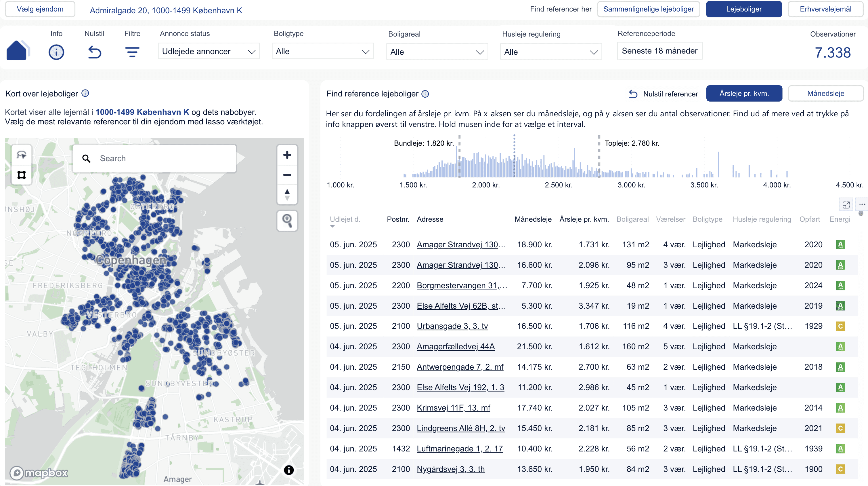Select the lasso tool on map
The width and height of the screenshot is (868, 486).
tap(22, 155)
